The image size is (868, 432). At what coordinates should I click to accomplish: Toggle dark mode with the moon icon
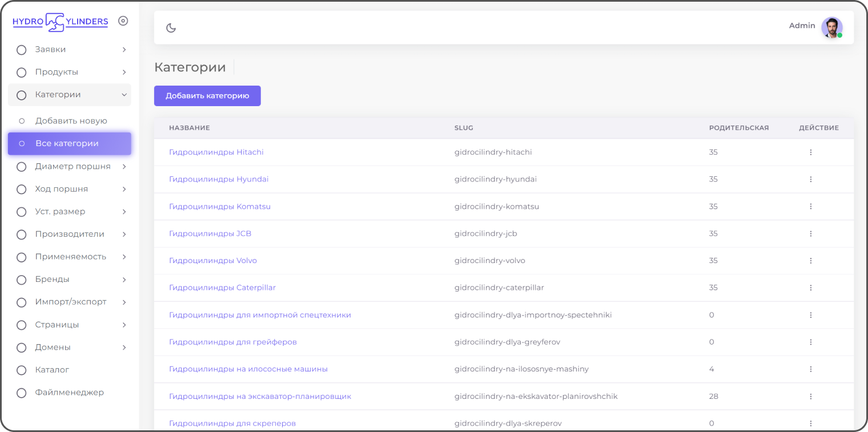(171, 27)
